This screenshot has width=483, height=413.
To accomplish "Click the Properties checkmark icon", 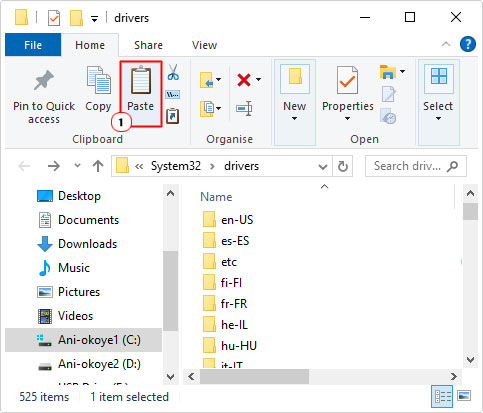I will pyautogui.click(x=347, y=80).
